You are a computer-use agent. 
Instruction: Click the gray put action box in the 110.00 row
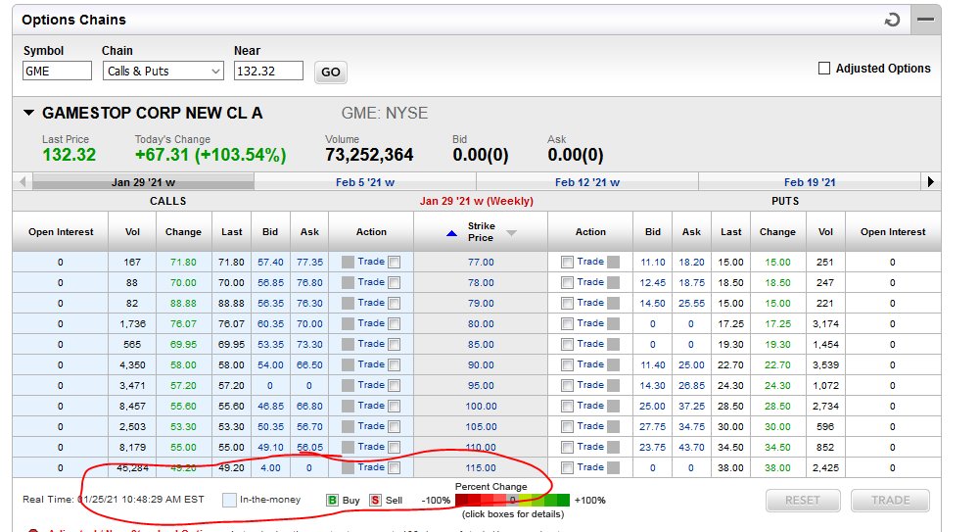tap(614, 448)
